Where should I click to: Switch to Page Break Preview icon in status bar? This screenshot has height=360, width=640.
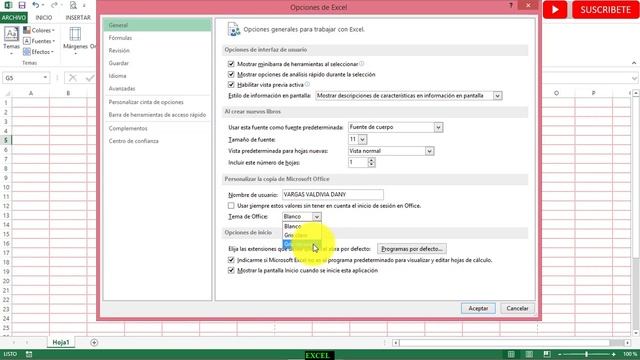pos(547,354)
